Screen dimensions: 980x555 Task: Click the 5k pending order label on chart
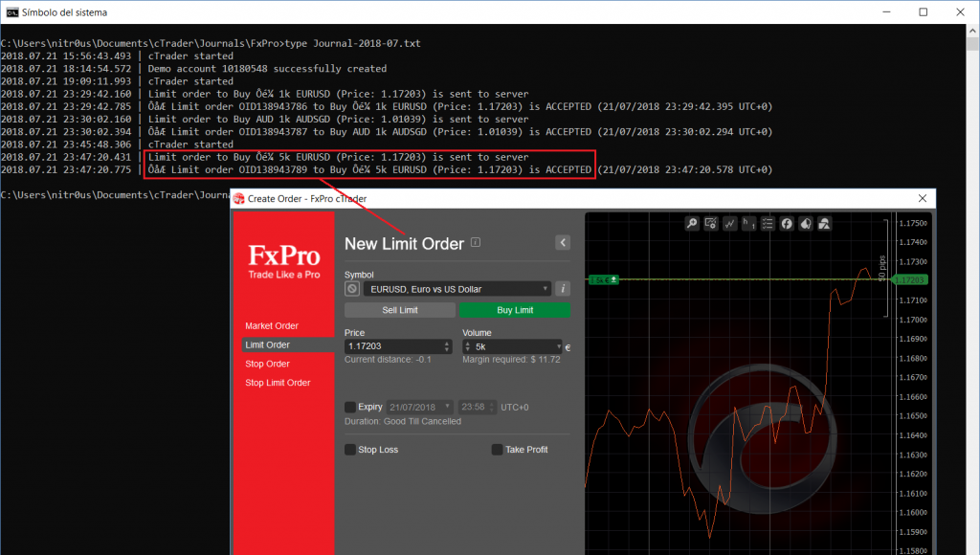(x=604, y=280)
